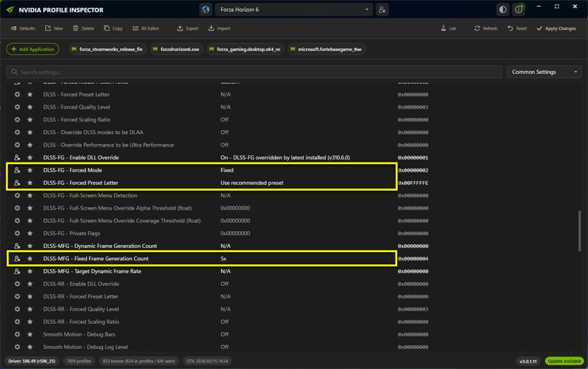588x369 pixels.
Task: Click Apply Changes
Action: coord(556,29)
